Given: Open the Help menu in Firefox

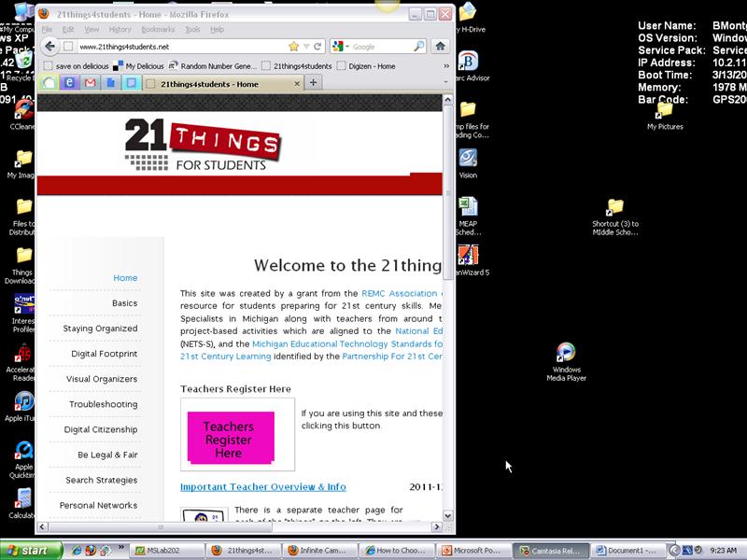Looking at the screenshot, I should point(218,30).
